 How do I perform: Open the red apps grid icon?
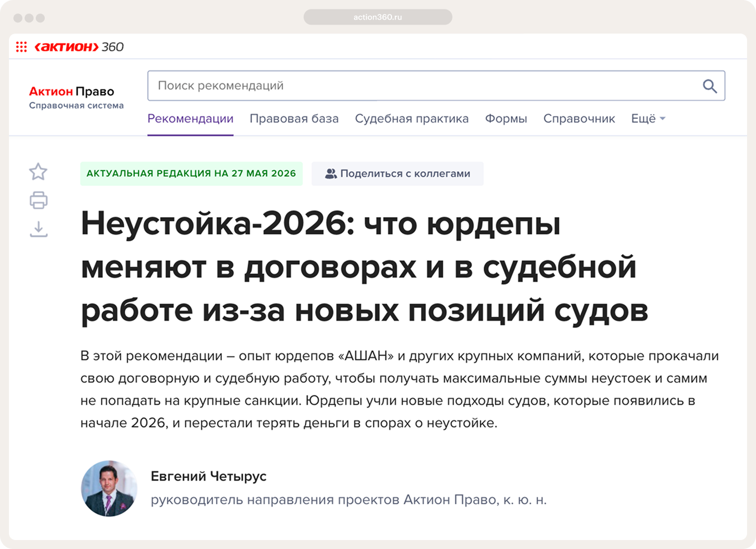click(21, 47)
